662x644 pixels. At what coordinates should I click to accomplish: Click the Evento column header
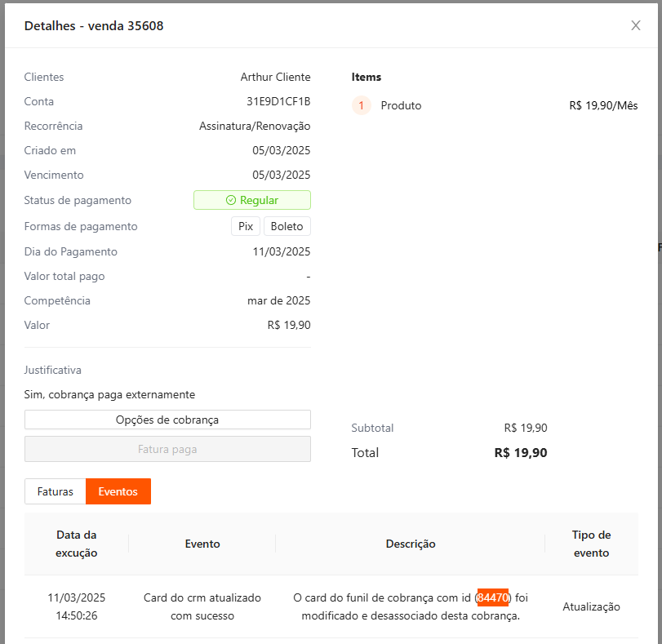click(x=202, y=544)
